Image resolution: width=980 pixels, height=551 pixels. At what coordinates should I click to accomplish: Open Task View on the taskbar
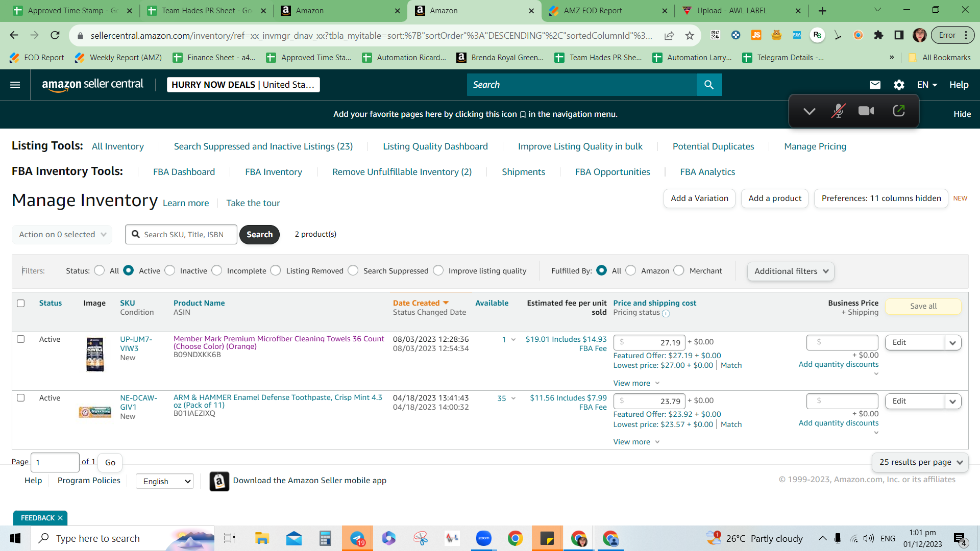point(230,538)
